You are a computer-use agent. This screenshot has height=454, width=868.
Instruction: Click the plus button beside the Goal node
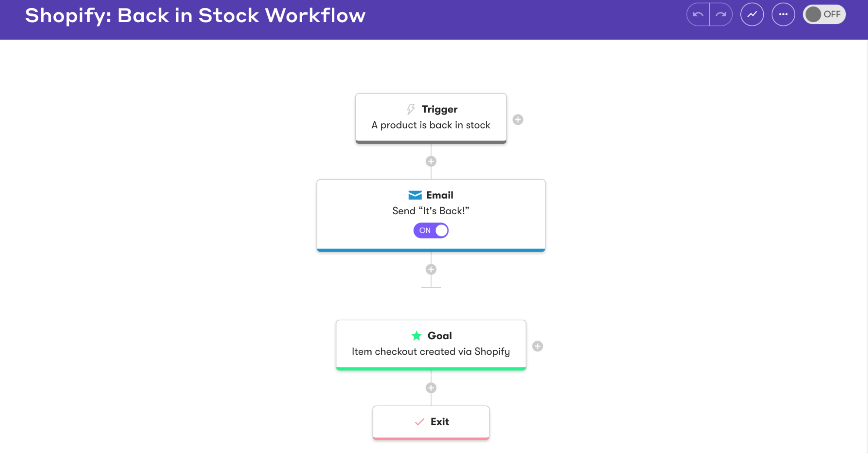click(537, 346)
